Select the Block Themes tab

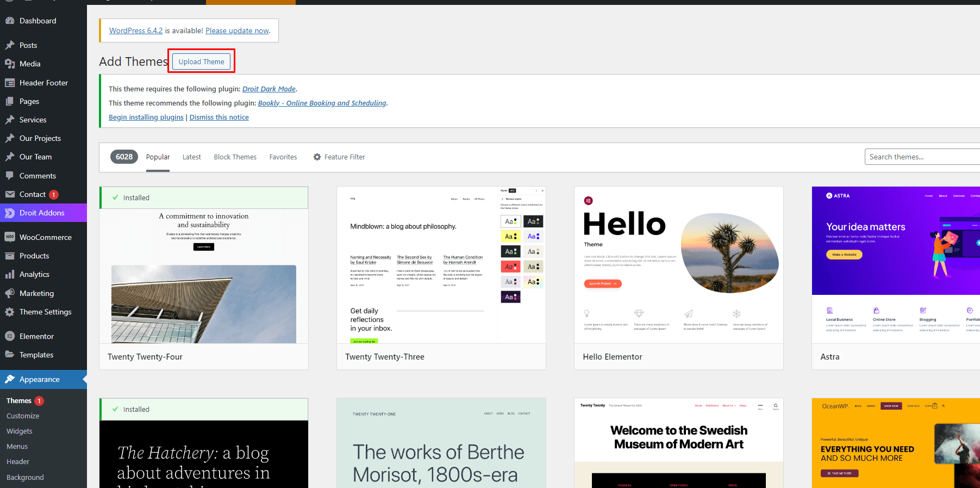[235, 157]
